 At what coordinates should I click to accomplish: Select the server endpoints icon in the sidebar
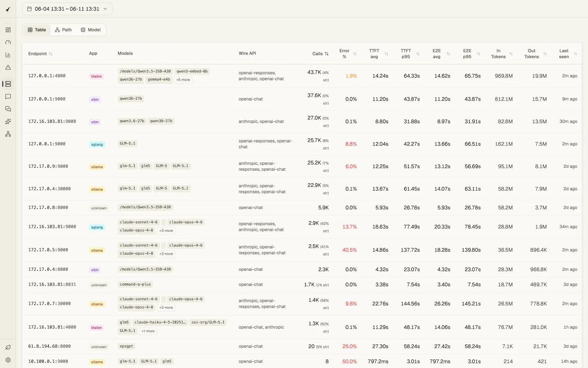pos(8,84)
